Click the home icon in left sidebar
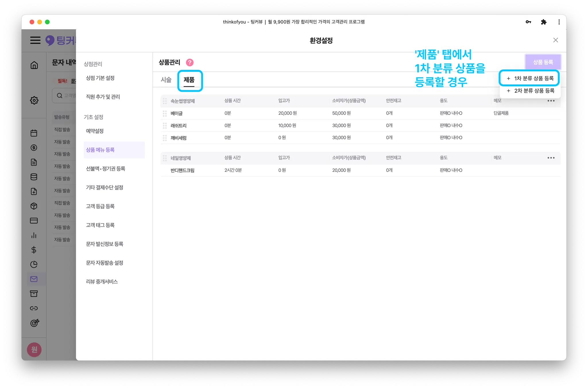The height and width of the screenshot is (389, 588). click(34, 65)
